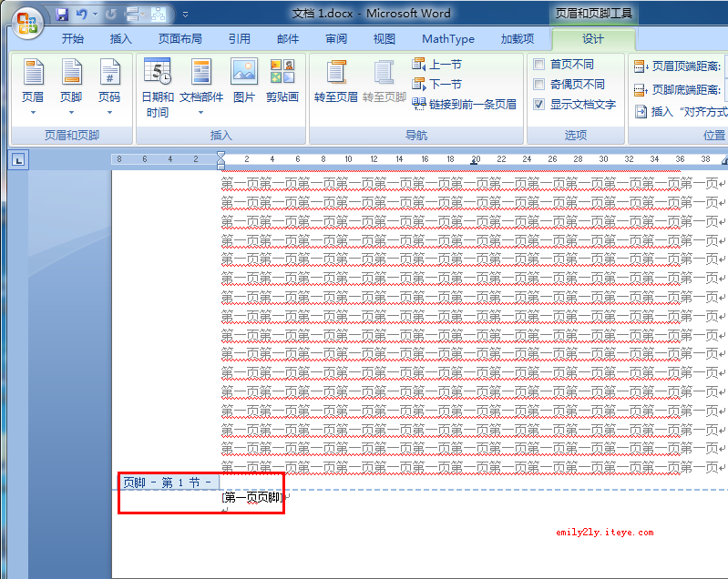728x579 pixels.
Task: Expand the 文档部件 dropdown arrow
Action: (201, 112)
